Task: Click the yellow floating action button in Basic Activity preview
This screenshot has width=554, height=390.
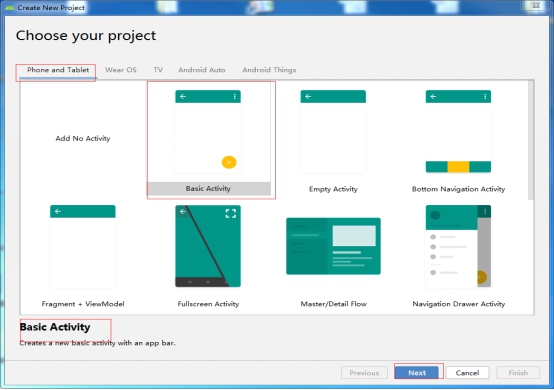Action: [229, 162]
